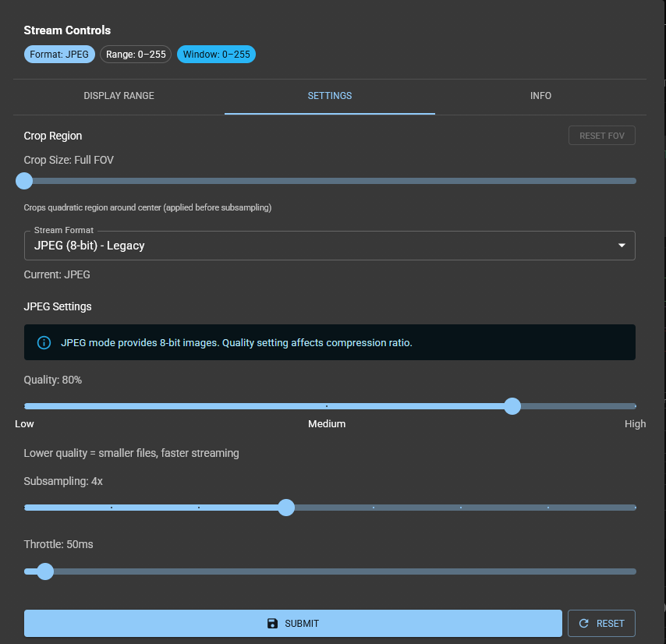Open the Stream Format dropdown arrow
Image resolution: width=666 pixels, height=644 pixels.
(622, 246)
